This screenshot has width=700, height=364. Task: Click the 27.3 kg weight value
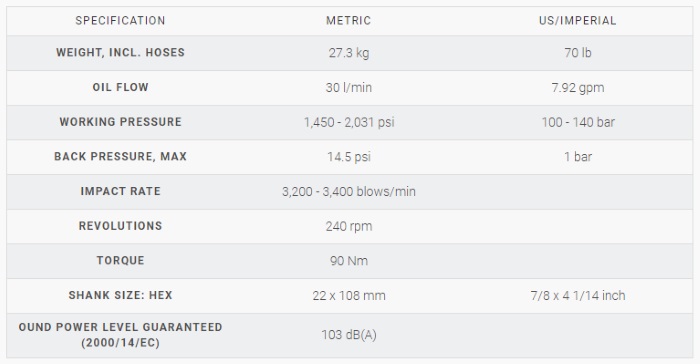(x=349, y=53)
